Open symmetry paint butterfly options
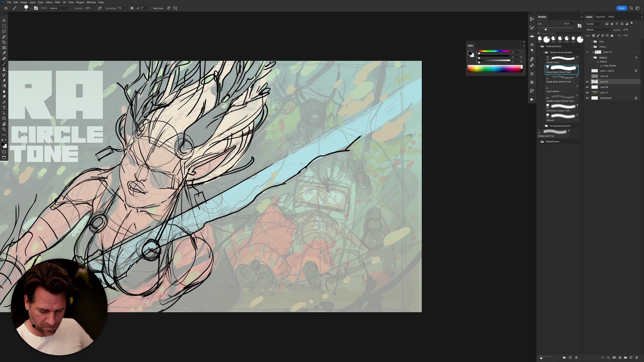Viewport: 644px width, 362px height. pos(175,8)
